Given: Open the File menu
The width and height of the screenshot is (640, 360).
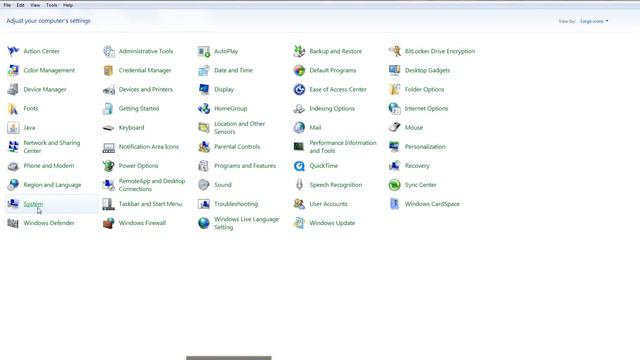Looking at the screenshot, I should [7, 5].
